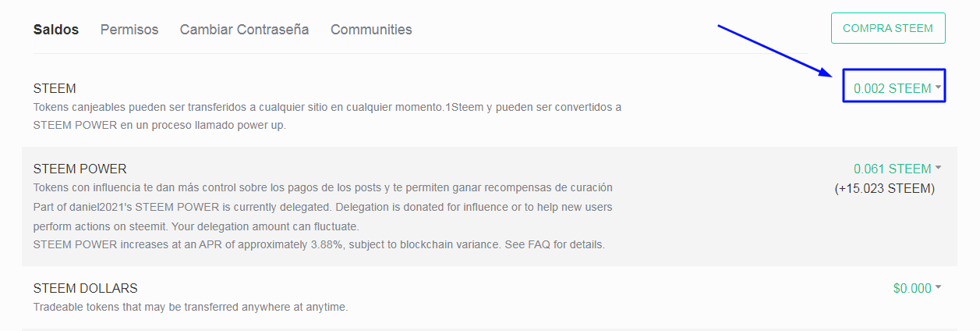
Task: Click the STEEM DOLLARS section heading
Action: coord(85,288)
